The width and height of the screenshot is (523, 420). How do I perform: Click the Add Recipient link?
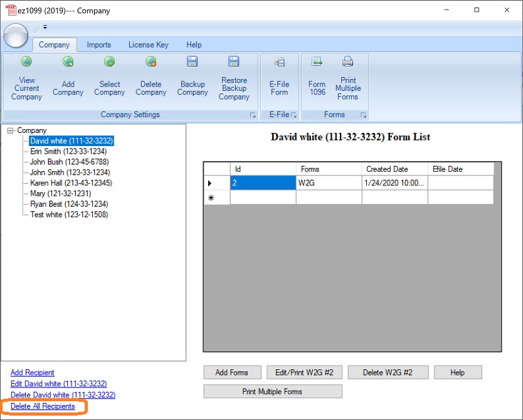33,372
